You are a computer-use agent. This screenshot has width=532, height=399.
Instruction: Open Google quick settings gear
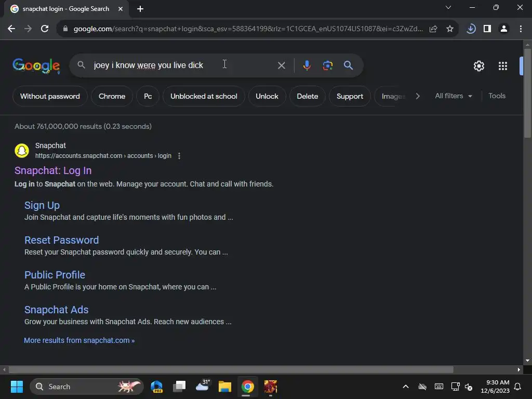(478, 66)
